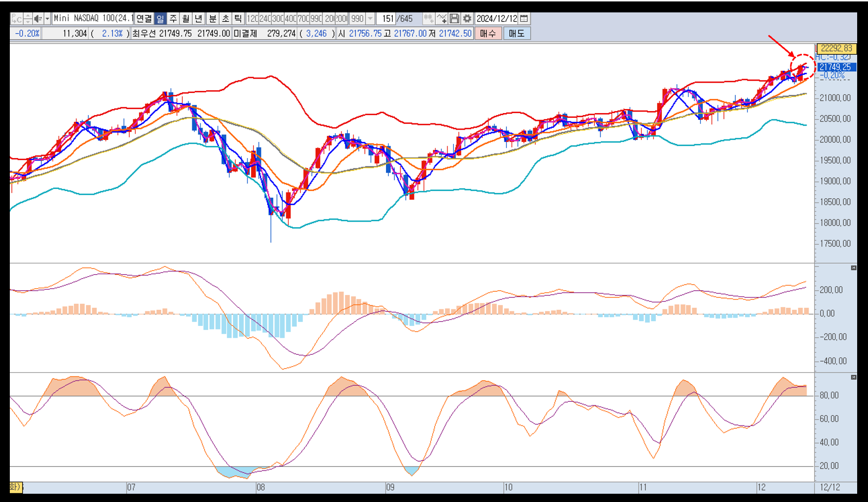Click the 매도 sell button
Image resolution: width=868 pixels, height=502 pixels.
click(x=517, y=34)
